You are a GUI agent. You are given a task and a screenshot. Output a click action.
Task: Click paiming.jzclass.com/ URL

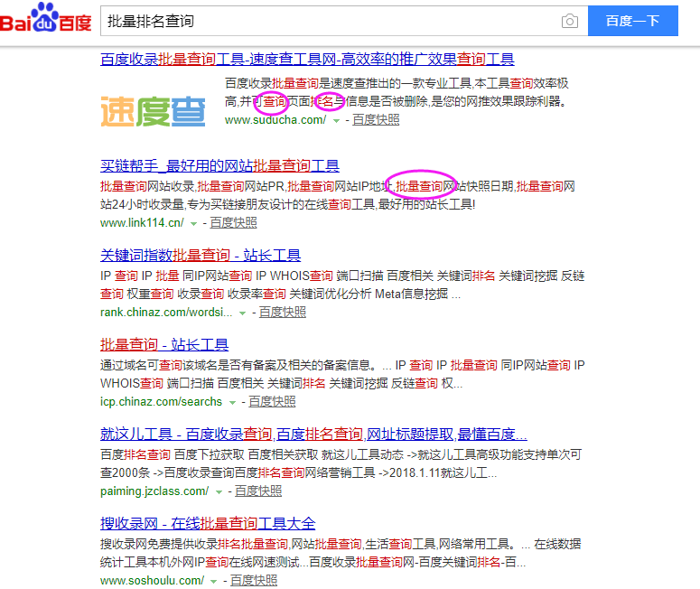(154, 491)
